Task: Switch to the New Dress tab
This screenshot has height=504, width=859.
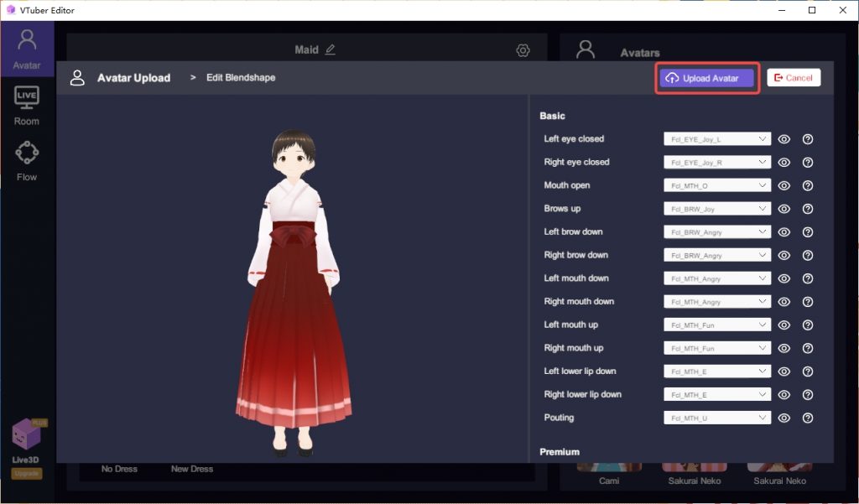Action: click(191, 469)
